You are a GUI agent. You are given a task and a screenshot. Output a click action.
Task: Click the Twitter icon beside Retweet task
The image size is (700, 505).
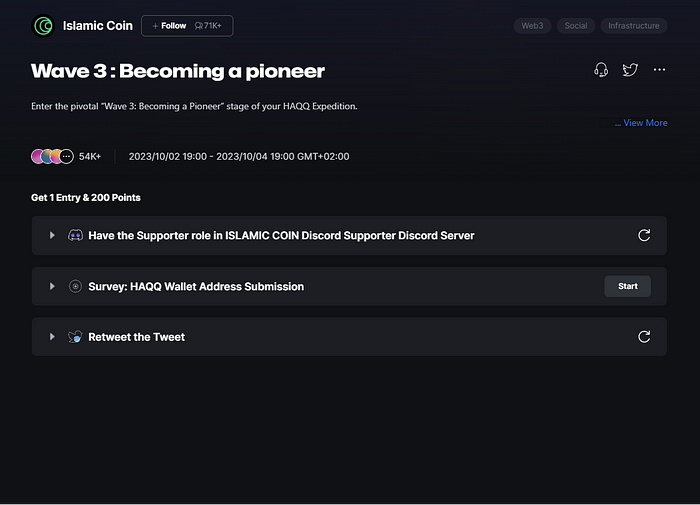(x=75, y=337)
